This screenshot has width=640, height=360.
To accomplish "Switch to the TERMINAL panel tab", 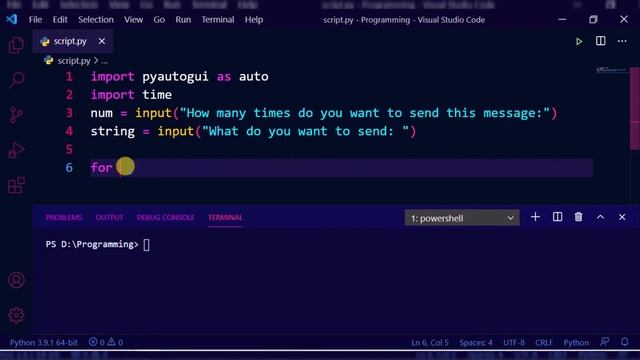I will pos(225,218).
